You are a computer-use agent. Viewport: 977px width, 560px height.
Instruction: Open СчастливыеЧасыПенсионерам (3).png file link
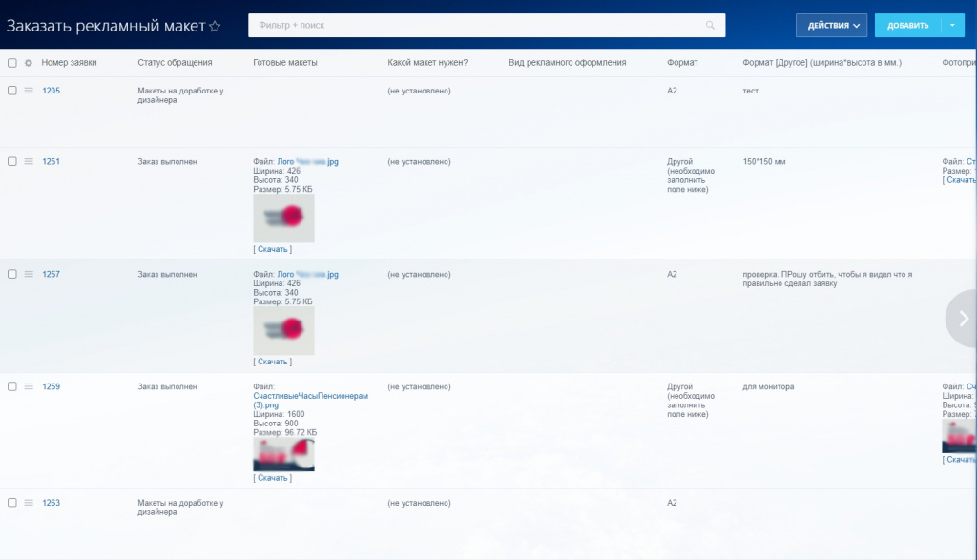click(310, 401)
